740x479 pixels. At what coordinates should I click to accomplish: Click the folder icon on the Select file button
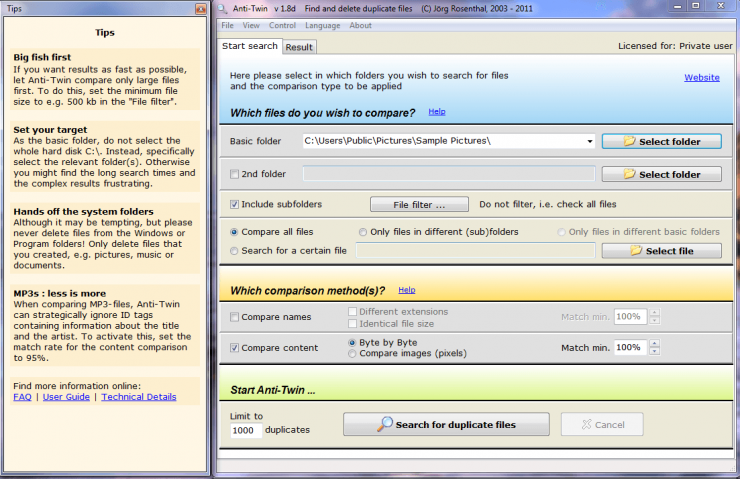coord(636,251)
